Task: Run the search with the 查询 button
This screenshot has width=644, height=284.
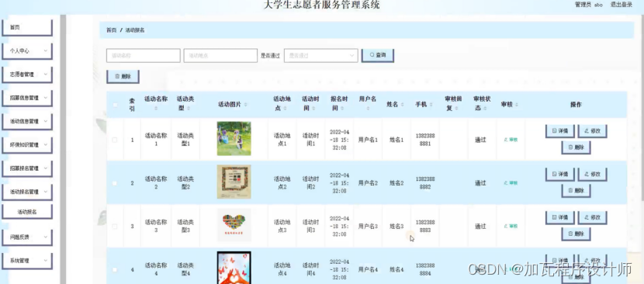Action: (x=377, y=55)
